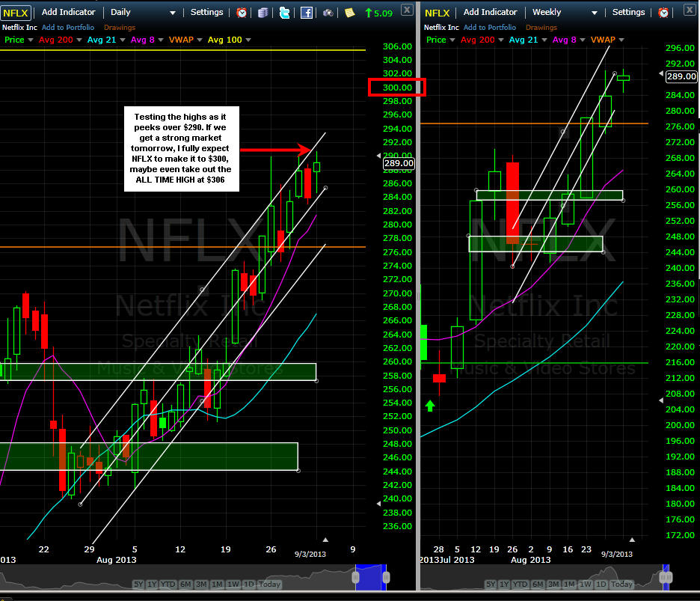The image size is (700, 601).
Task: Select 1Y range on Weekly chart
Action: click(504, 584)
